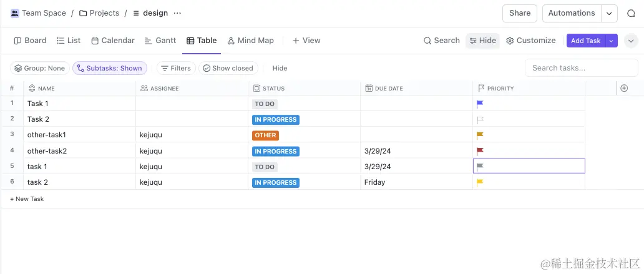Open OTHER status of other-task1
The width and height of the screenshot is (644, 274).
265,135
